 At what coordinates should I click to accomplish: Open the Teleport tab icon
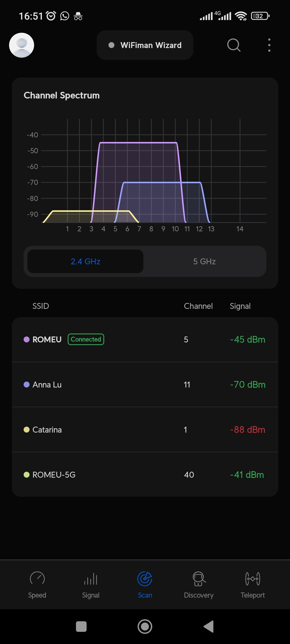[x=253, y=579]
